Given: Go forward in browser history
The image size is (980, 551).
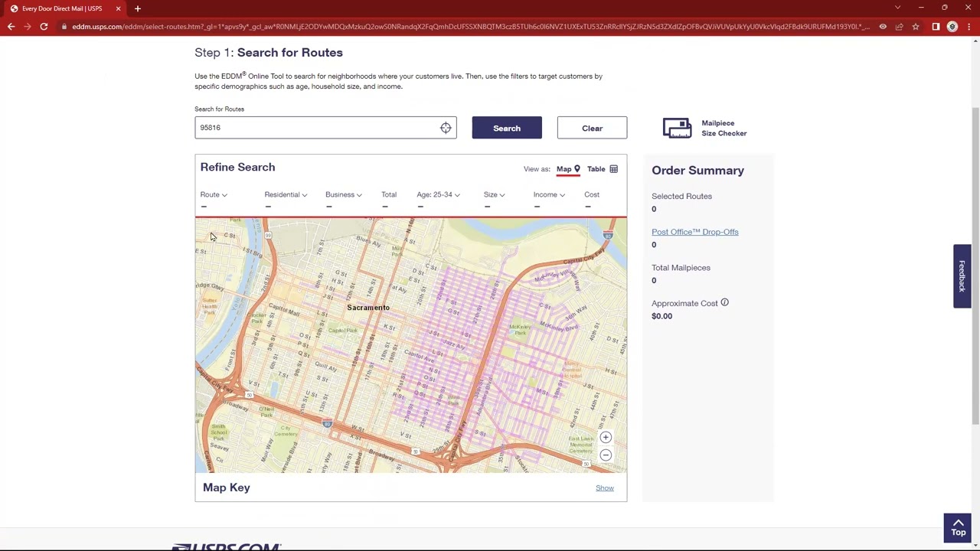Looking at the screenshot, I should pos(27,27).
